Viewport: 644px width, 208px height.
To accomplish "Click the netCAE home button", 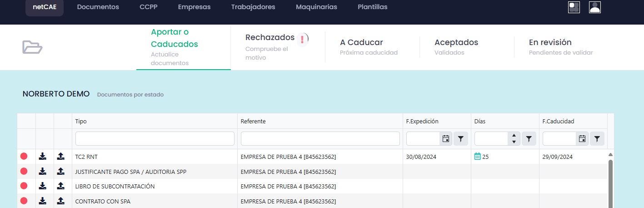I will click(x=44, y=7).
